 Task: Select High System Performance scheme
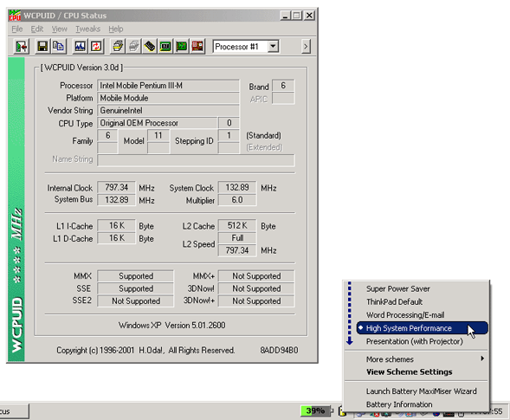coord(423,328)
